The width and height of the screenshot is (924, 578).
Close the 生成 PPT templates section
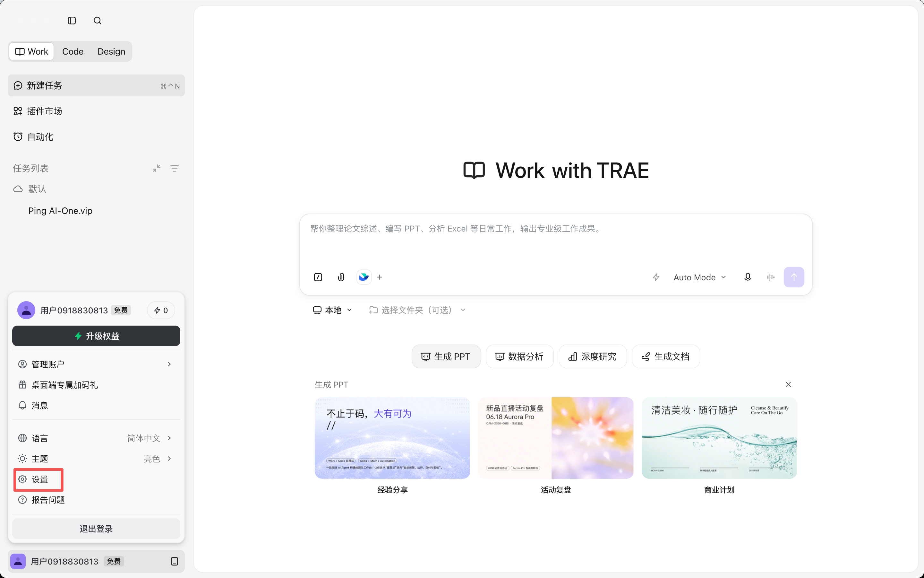click(x=788, y=384)
